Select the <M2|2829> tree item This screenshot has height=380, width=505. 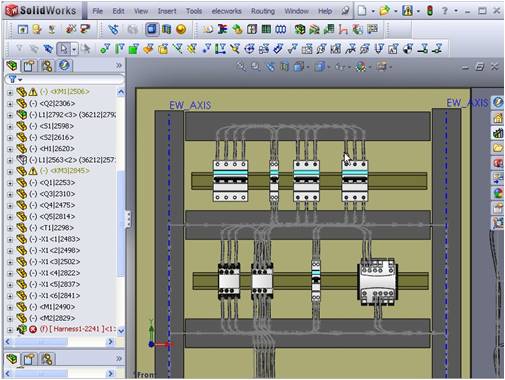(57, 318)
